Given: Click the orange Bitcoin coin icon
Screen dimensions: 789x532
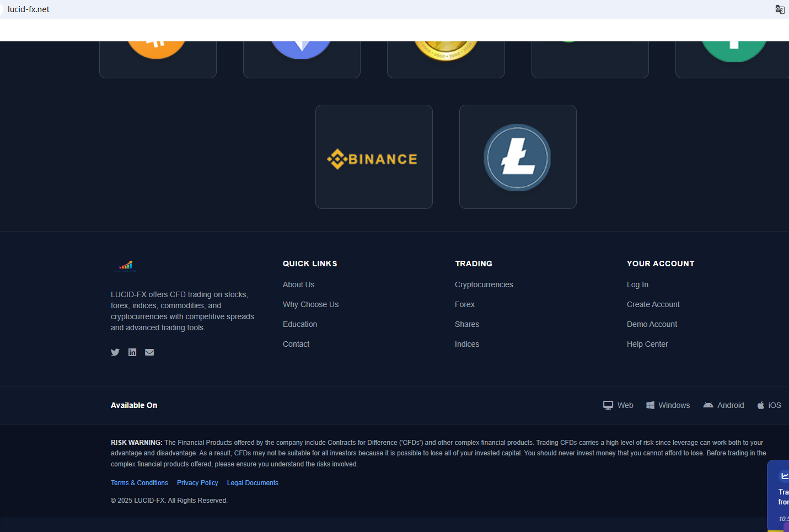Looking at the screenshot, I should click(157, 50).
